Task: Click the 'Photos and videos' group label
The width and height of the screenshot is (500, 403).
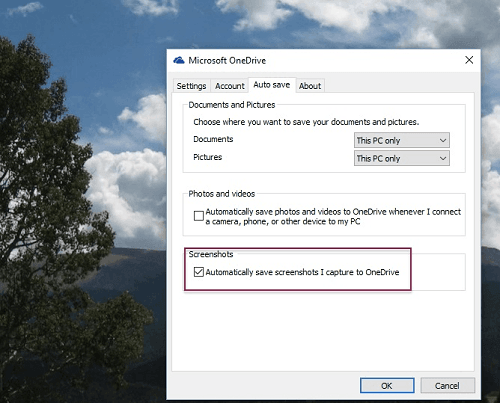Action: coord(222,194)
